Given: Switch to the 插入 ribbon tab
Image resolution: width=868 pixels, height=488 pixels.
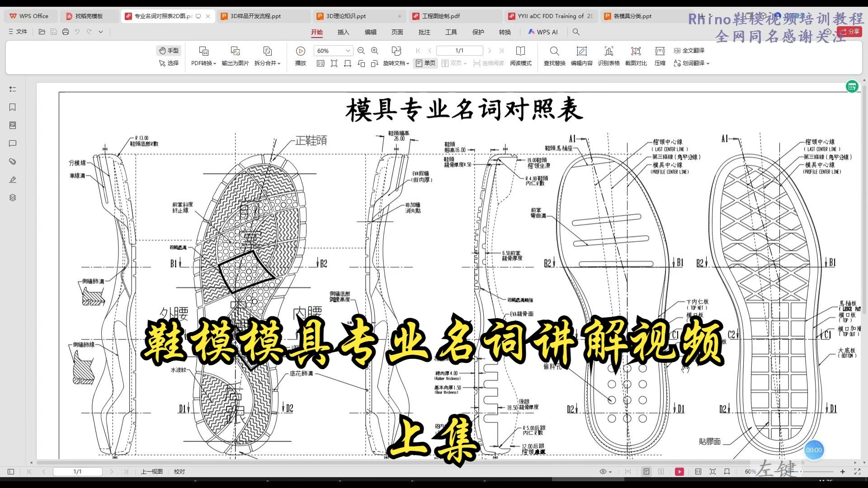Looking at the screenshot, I should coord(344,32).
